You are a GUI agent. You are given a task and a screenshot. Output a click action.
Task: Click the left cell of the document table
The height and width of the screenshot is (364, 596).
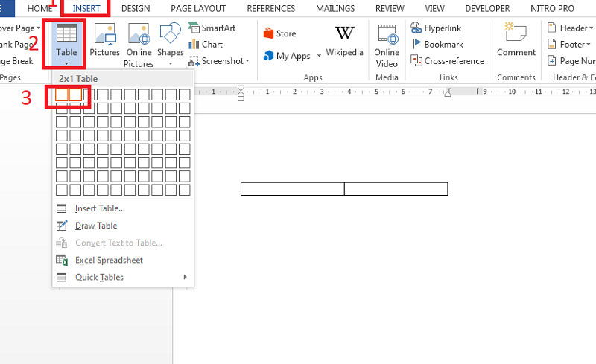coord(293,189)
